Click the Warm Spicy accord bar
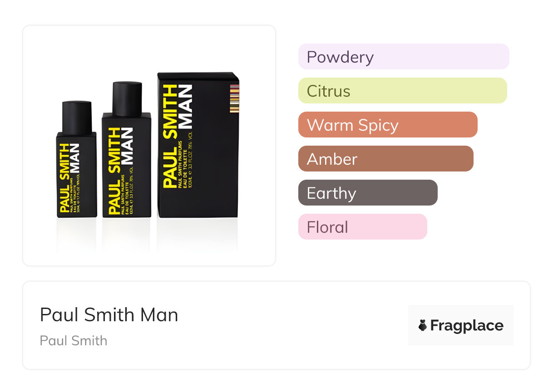Image resolution: width=553 pixels, height=392 pixels. pyautogui.click(x=387, y=125)
